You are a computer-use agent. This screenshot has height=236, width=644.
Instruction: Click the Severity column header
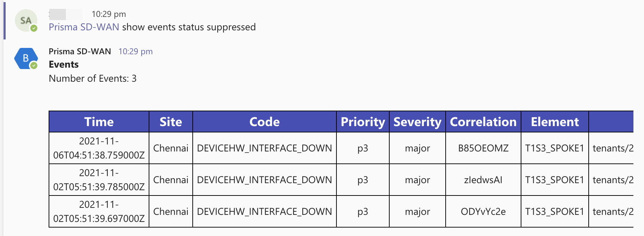417,122
